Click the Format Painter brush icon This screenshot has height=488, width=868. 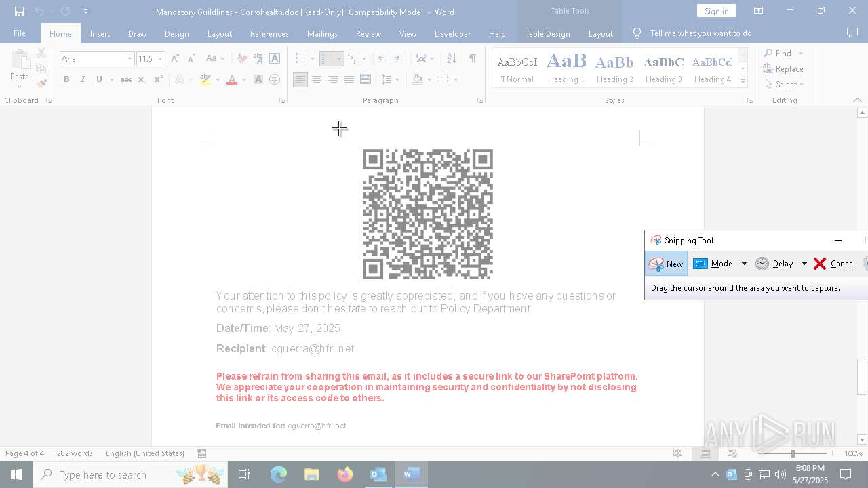41,84
